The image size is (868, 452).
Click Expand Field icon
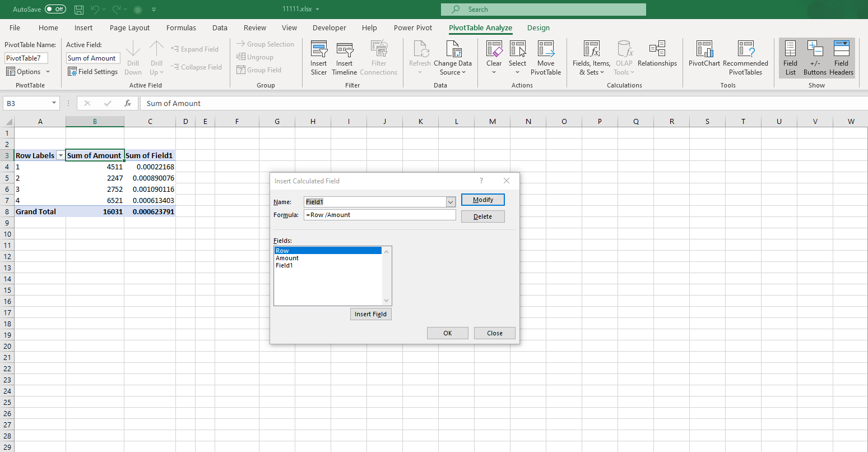click(x=175, y=49)
